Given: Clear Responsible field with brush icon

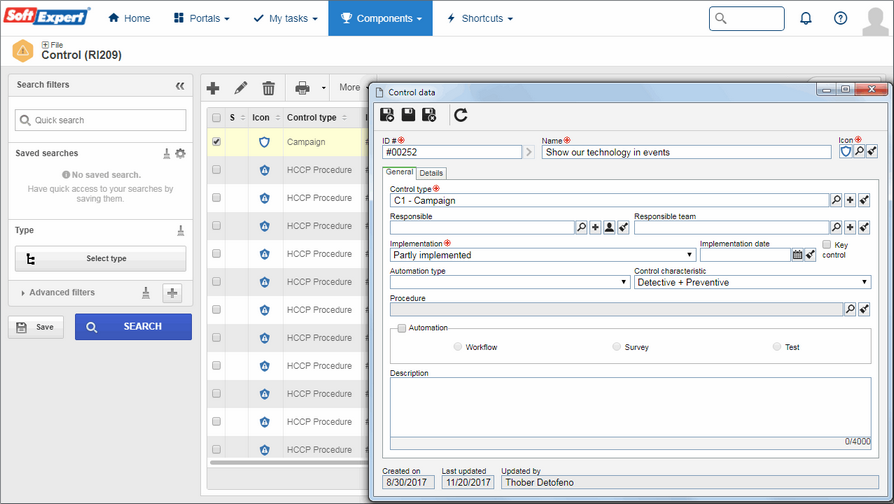Looking at the screenshot, I should point(624,227).
